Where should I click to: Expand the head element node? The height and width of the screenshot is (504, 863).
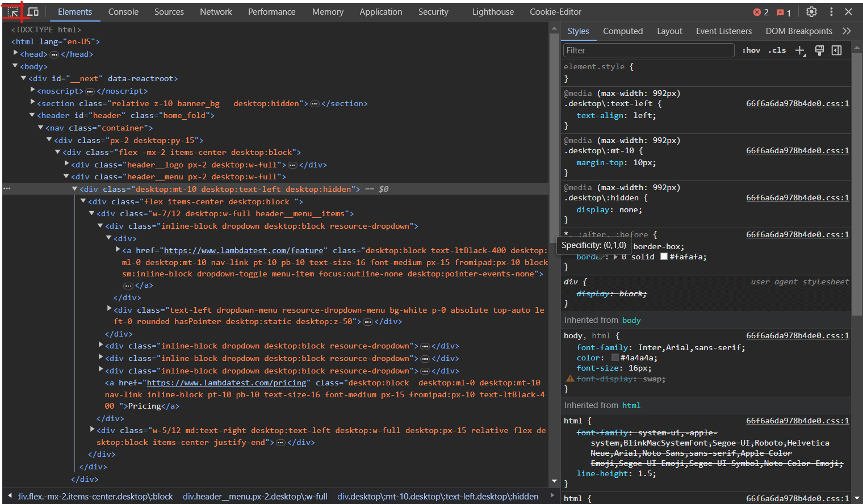16,54
